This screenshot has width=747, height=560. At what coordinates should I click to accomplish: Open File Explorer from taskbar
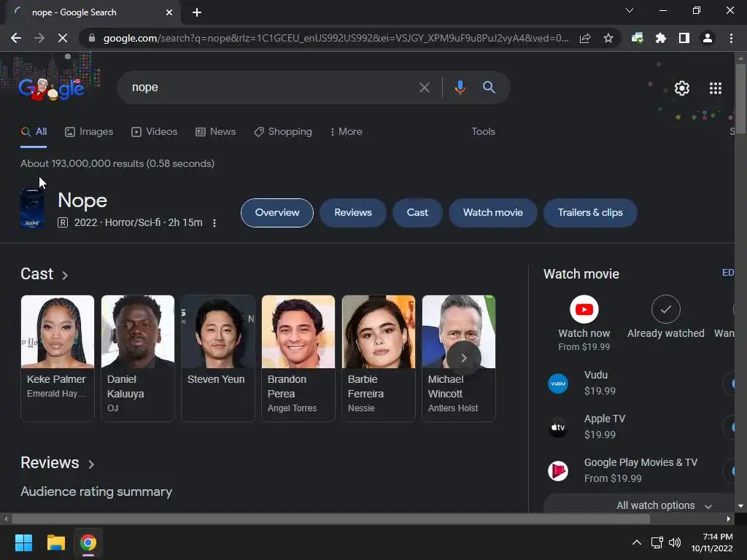coord(55,542)
